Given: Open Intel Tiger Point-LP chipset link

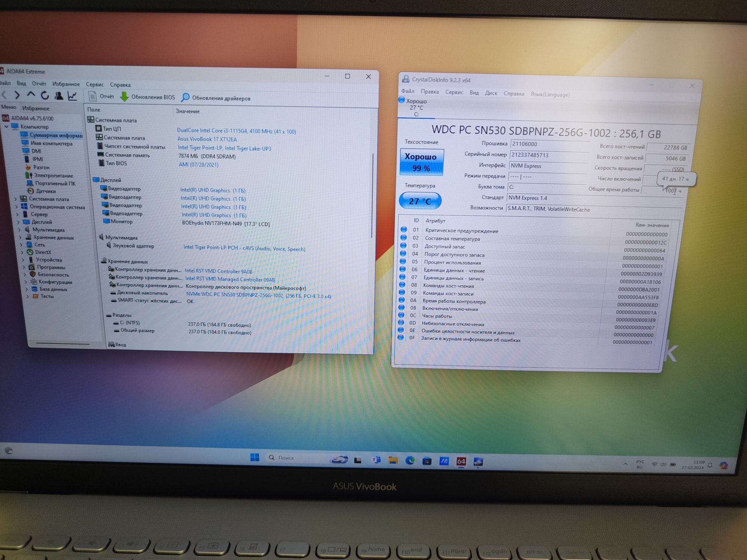Looking at the screenshot, I should [224, 148].
